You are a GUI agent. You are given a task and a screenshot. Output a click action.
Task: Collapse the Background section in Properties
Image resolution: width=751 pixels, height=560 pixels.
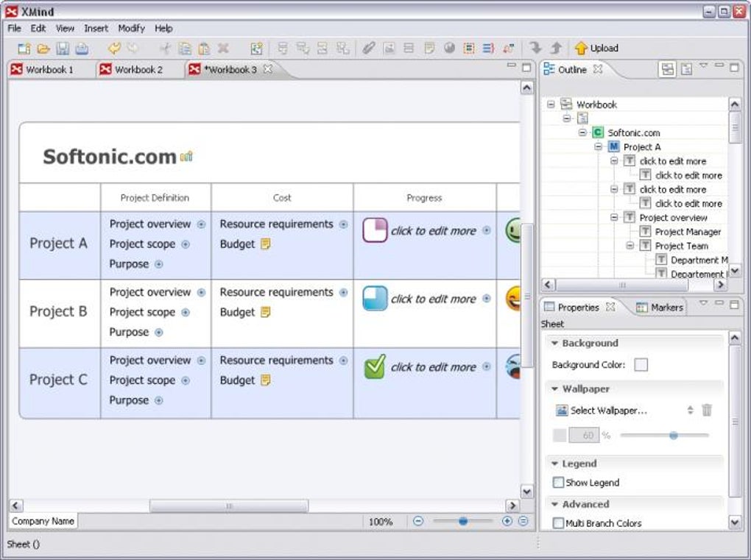pyautogui.click(x=554, y=343)
